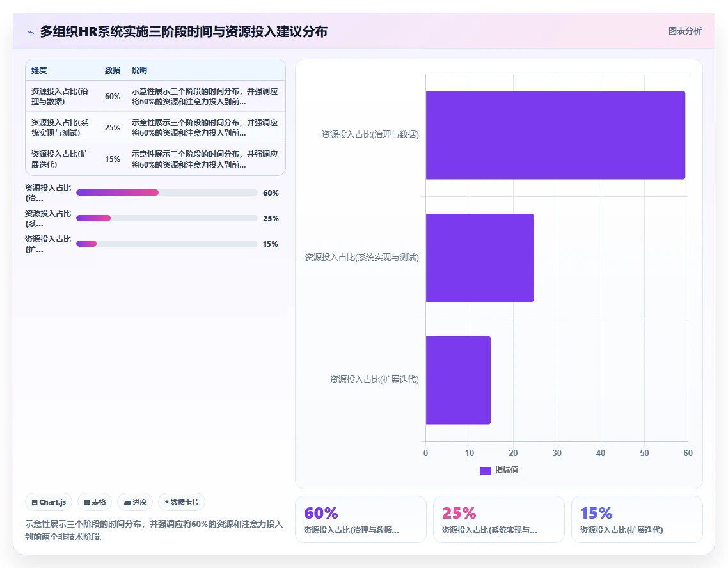This screenshot has height=568, width=728.
Task: Click the 说明 column header
Action: [139, 70]
